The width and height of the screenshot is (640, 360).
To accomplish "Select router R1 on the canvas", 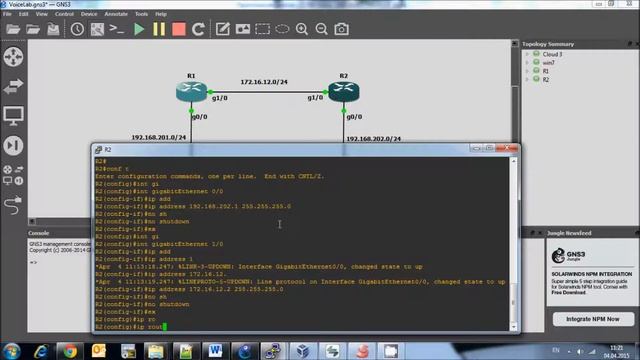I will (191, 91).
